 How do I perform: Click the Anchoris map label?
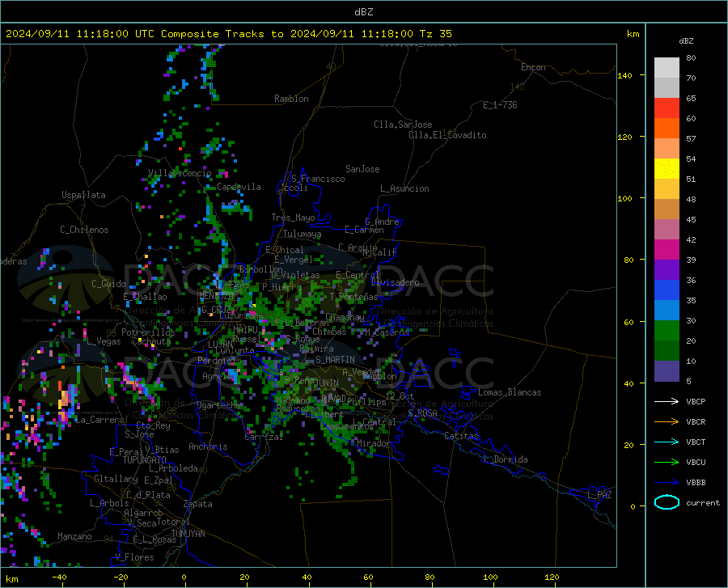[208, 447]
